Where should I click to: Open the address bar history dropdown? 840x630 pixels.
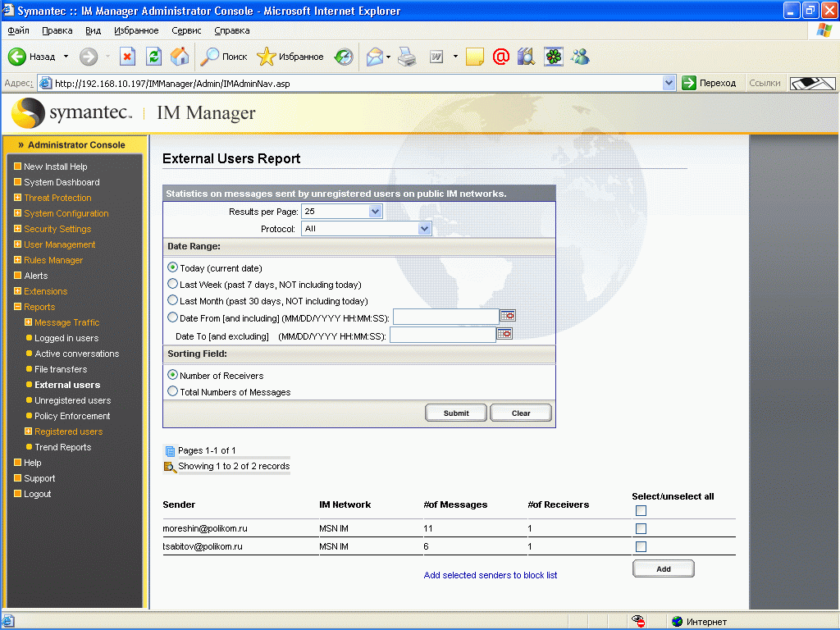click(669, 83)
